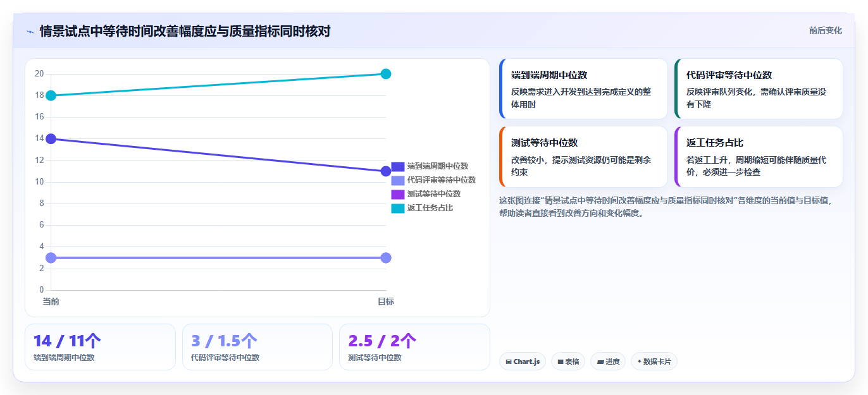Select the 返工任务占比 point at 目标 (20)
868x395 pixels.
click(386, 74)
